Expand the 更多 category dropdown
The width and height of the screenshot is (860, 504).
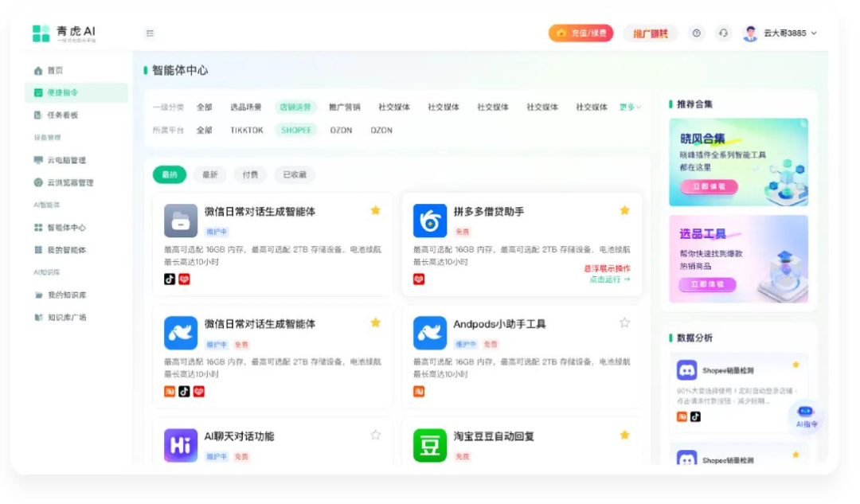click(x=630, y=107)
